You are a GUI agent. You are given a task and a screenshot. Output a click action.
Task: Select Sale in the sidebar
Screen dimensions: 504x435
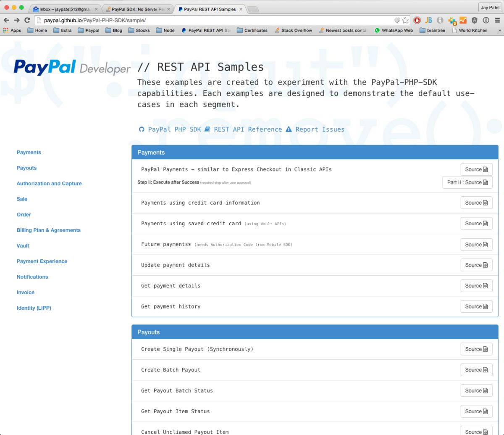pyautogui.click(x=22, y=199)
